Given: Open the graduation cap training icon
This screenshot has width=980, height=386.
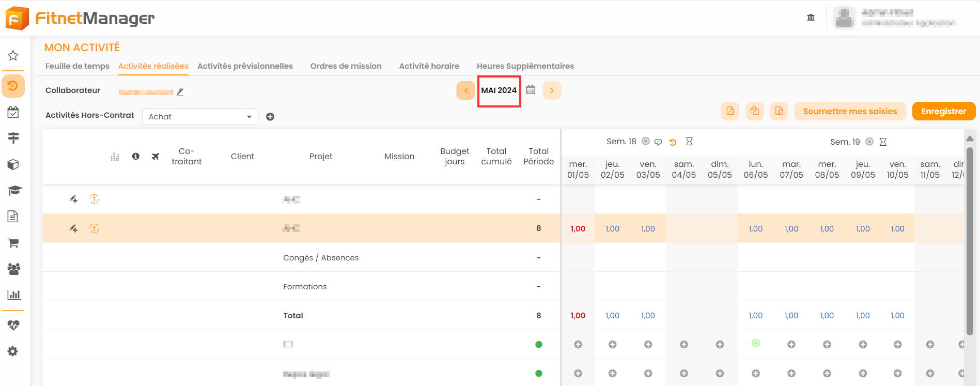Looking at the screenshot, I should click(x=14, y=191).
